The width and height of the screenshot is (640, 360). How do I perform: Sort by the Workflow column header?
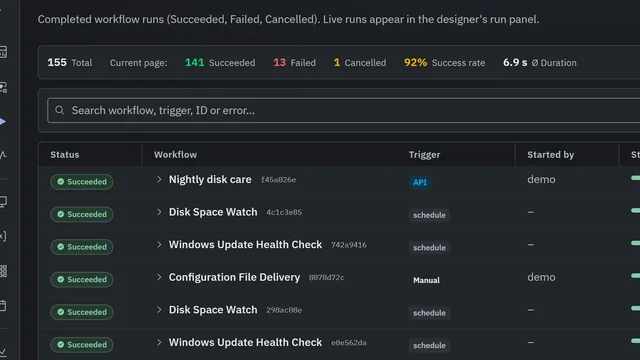click(x=176, y=155)
